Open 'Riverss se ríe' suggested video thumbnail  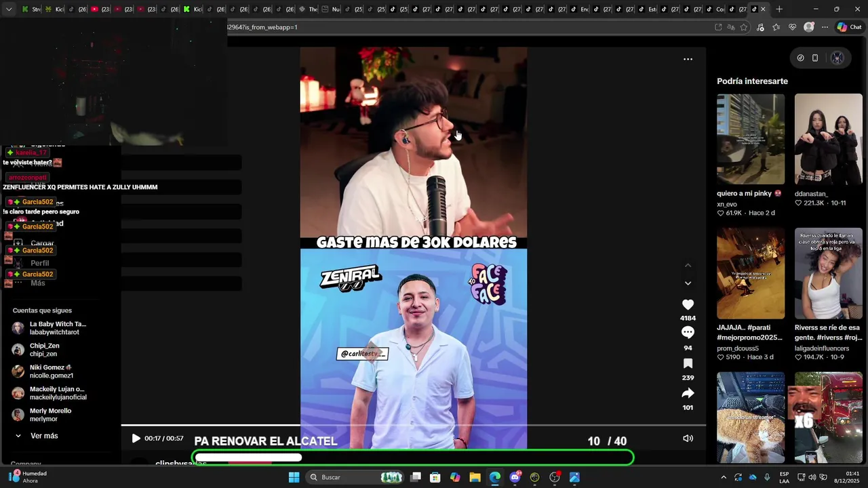[x=829, y=273]
